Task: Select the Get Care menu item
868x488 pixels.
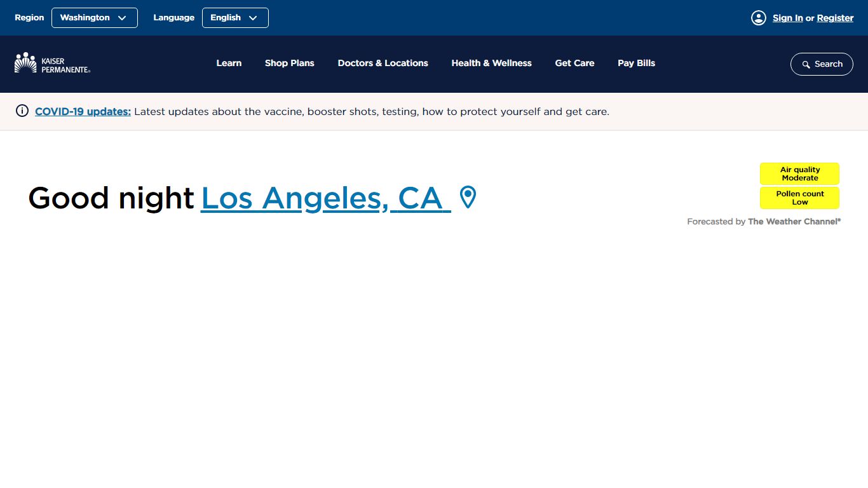Action: (x=575, y=63)
